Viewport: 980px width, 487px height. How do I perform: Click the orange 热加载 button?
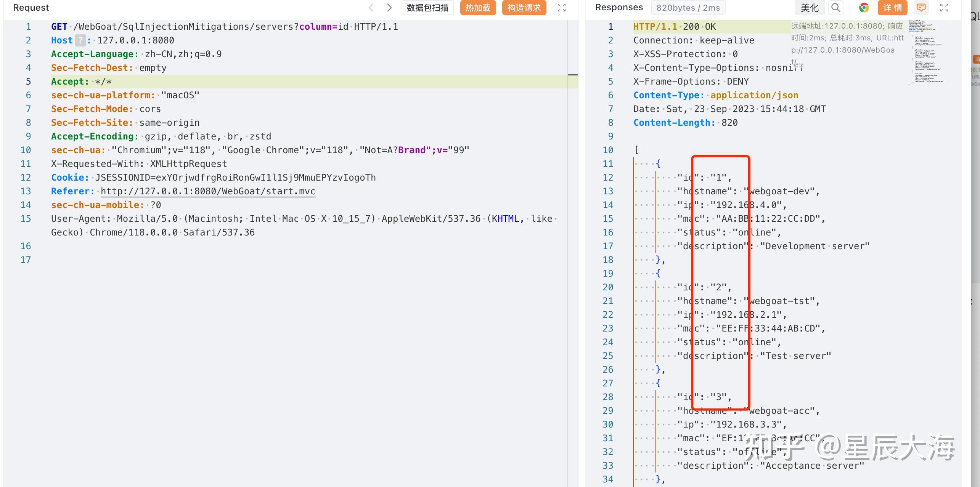(x=478, y=8)
